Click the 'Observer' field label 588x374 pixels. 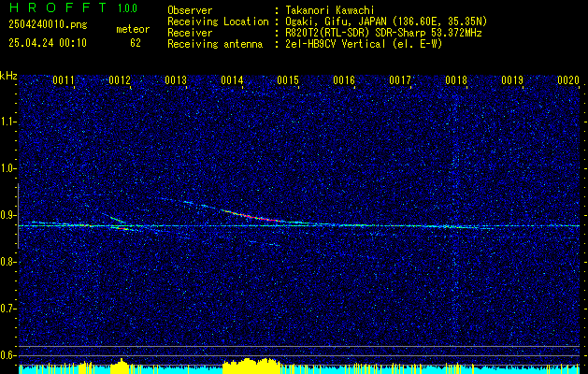190,10
